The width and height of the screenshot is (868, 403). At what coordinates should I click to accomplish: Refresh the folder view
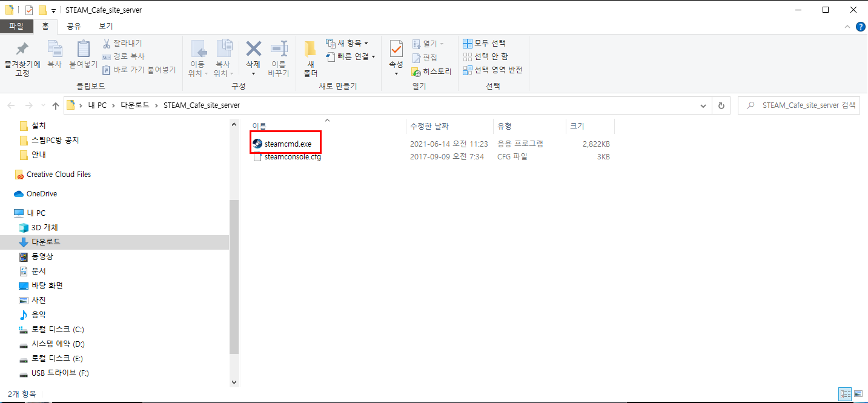pyautogui.click(x=721, y=105)
